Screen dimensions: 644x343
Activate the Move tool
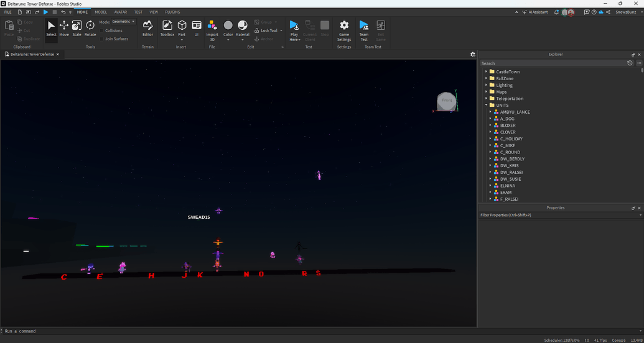click(x=64, y=29)
